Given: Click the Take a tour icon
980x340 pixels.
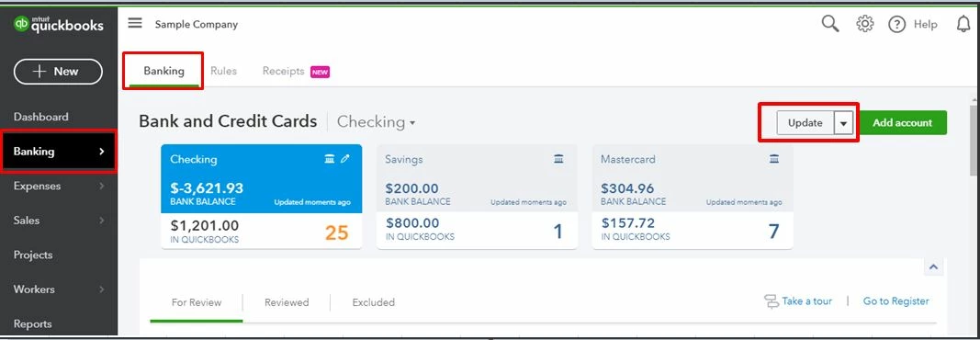Looking at the screenshot, I should point(772,302).
